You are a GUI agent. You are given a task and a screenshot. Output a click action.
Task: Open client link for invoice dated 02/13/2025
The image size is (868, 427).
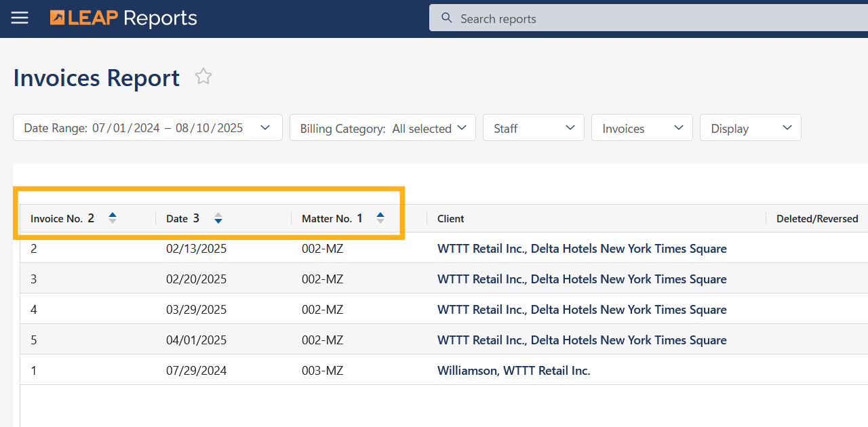point(581,249)
